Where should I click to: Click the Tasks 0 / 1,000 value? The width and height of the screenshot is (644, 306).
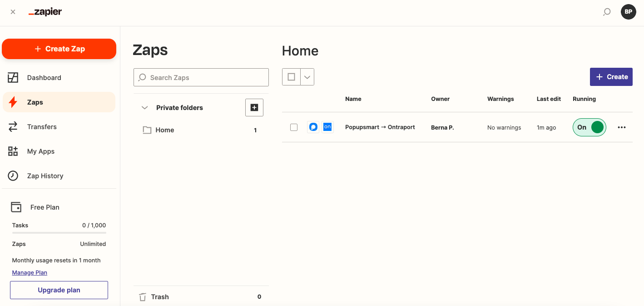pos(94,225)
